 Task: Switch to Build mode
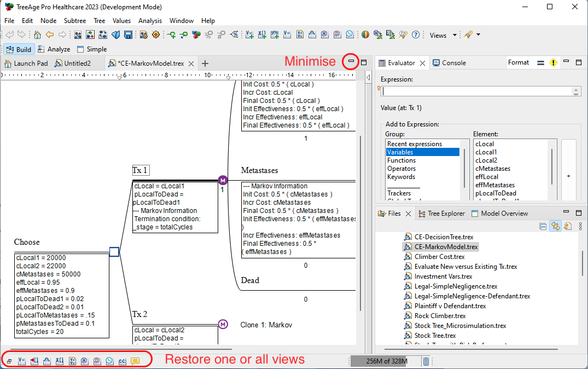pyautogui.click(x=18, y=49)
